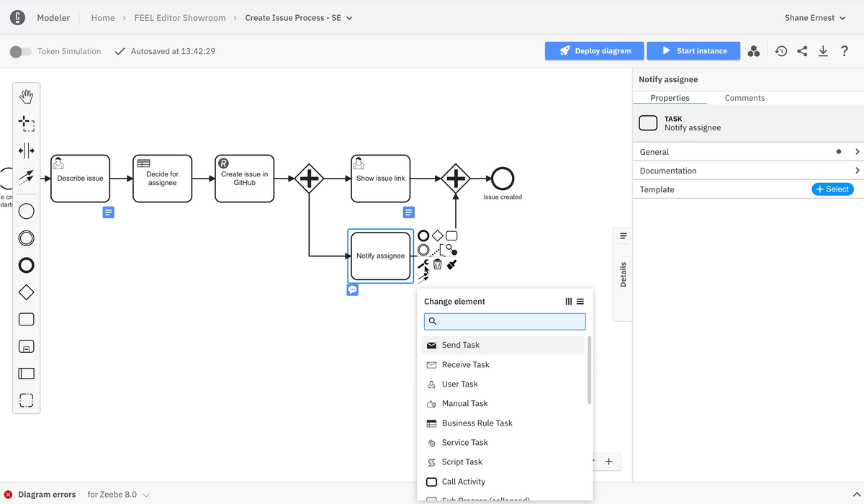Expand the General properties section
The image size is (864, 504).
tap(749, 152)
